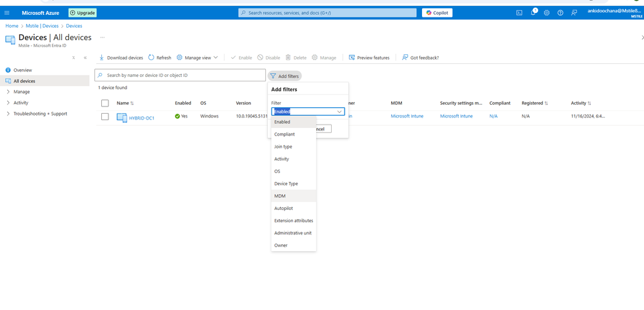The image size is (644, 310).
Task: Click the Disable toolbar command
Action: pos(268,57)
